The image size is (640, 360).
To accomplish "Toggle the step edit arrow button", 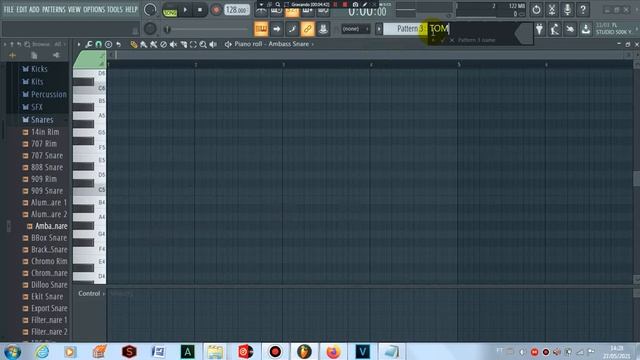I will [x=276, y=29].
